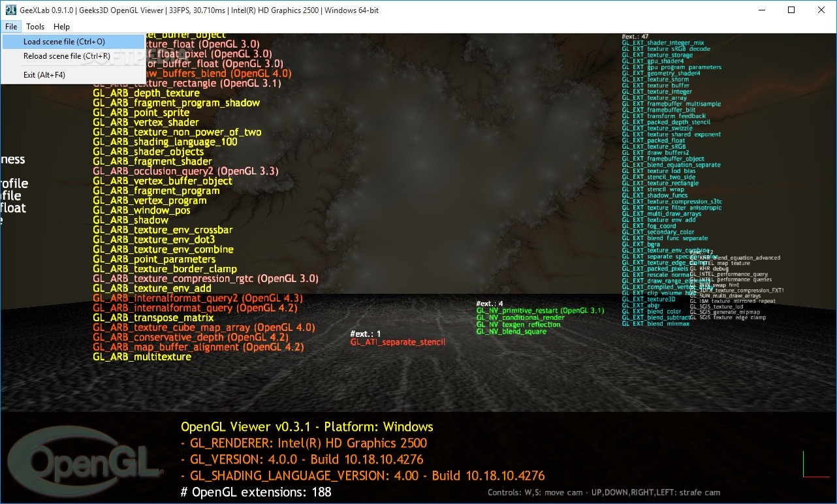This screenshot has width=837, height=504.
Task: Select Exit (Alt+F4) menu entry
Action: tap(73, 75)
